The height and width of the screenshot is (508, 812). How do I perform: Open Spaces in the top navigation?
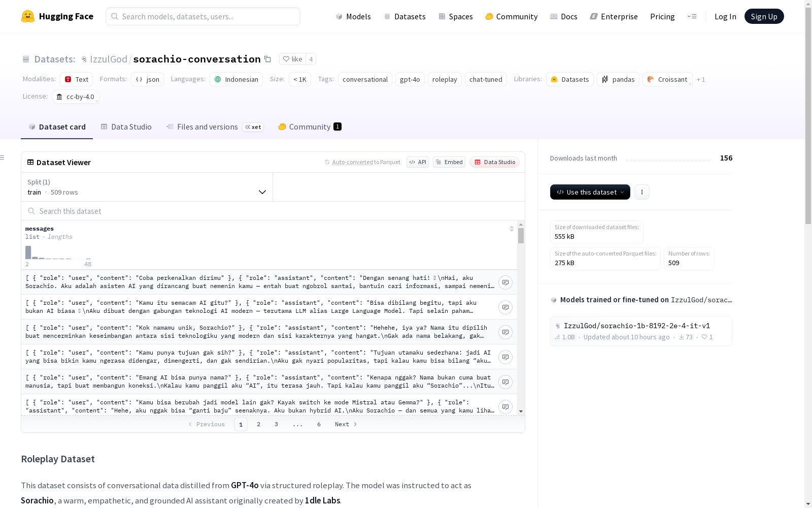click(456, 16)
